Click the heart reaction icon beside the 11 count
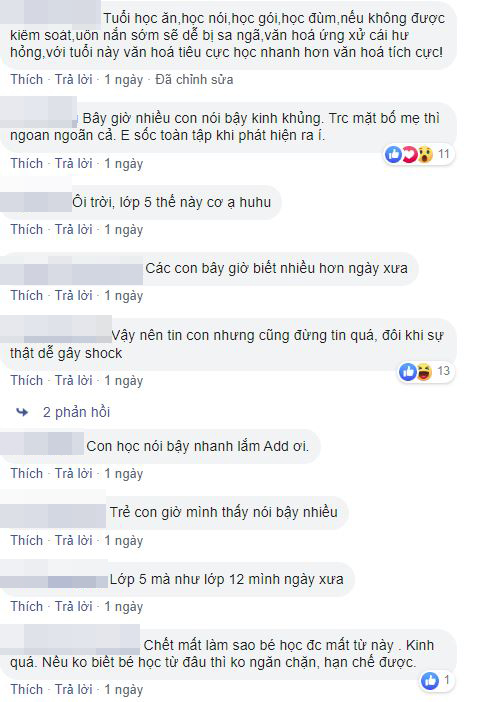493x702 pixels. (x=408, y=154)
